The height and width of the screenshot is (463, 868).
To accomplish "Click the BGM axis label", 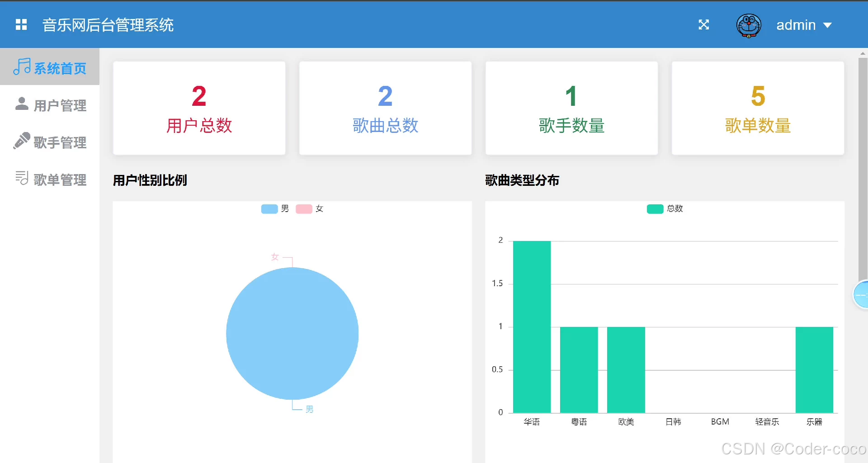I will coord(720,422).
